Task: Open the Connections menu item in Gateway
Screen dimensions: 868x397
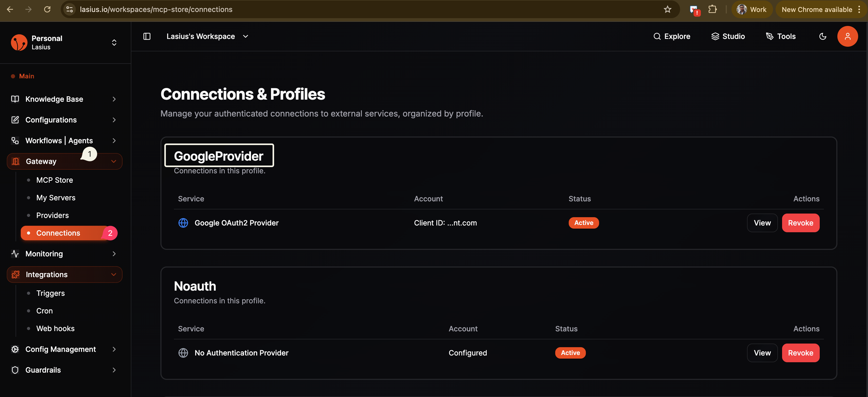Action: [x=58, y=233]
